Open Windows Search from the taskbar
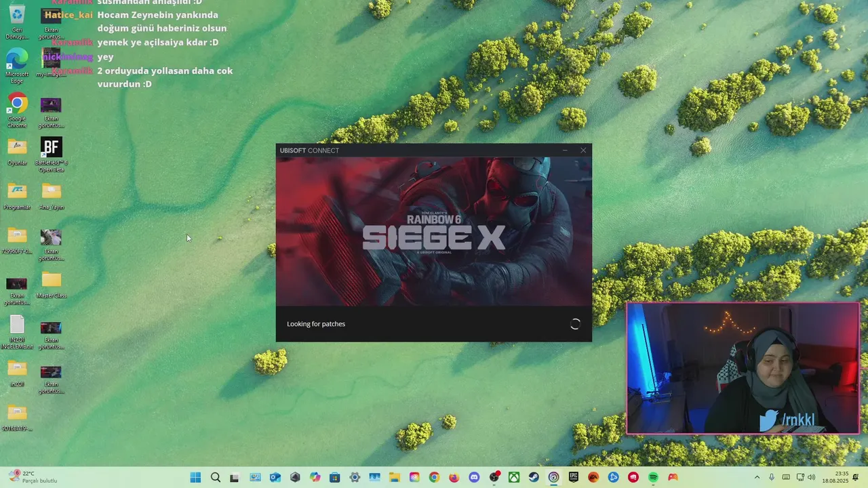This screenshot has width=868, height=488. click(215, 477)
